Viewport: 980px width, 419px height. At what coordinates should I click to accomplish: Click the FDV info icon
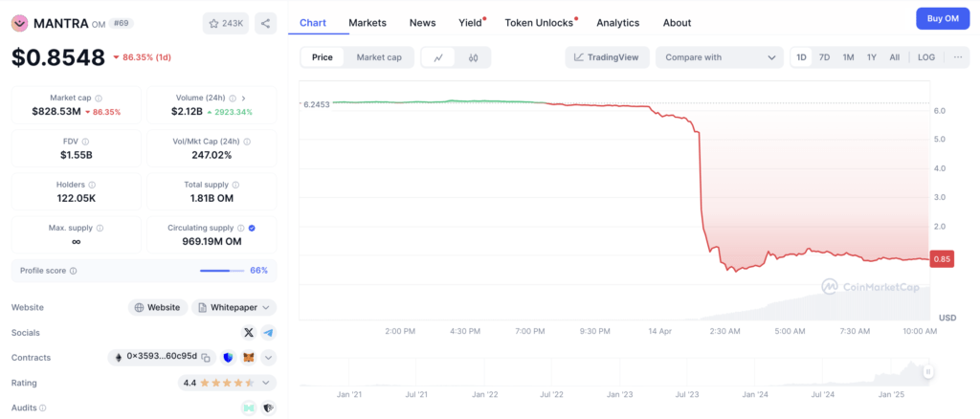click(x=85, y=142)
